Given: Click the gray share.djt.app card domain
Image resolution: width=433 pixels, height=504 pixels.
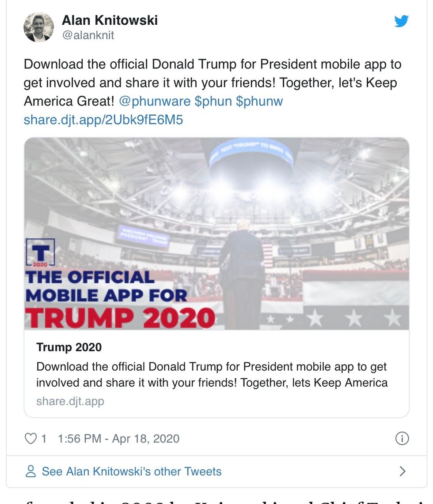Looking at the screenshot, I should point(70,402).
